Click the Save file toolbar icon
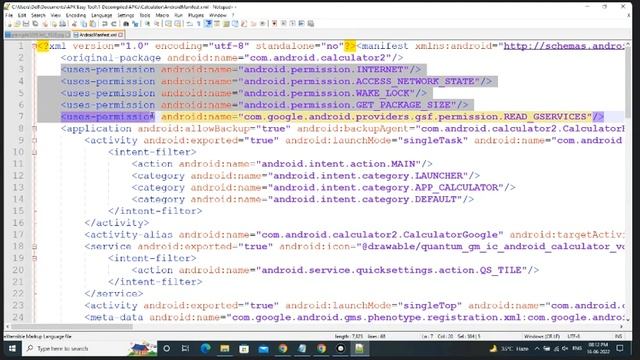640x360 pixels. [26, 24]
